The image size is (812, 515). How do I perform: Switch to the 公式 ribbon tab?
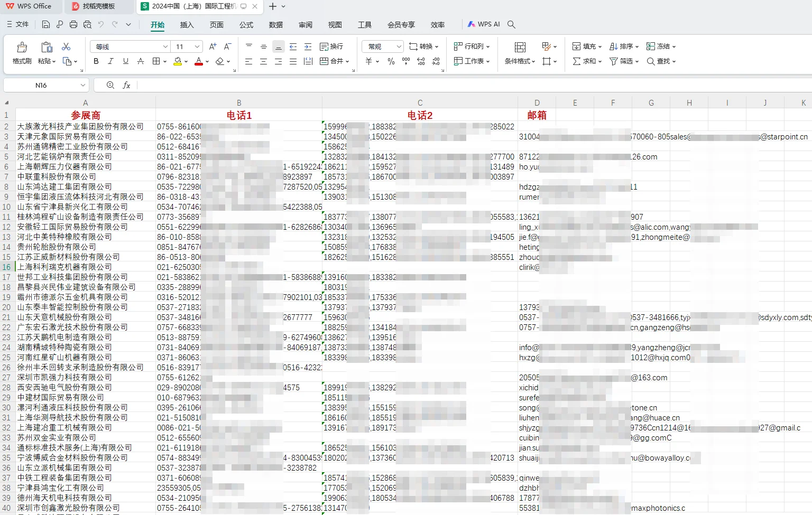[246, 25]
